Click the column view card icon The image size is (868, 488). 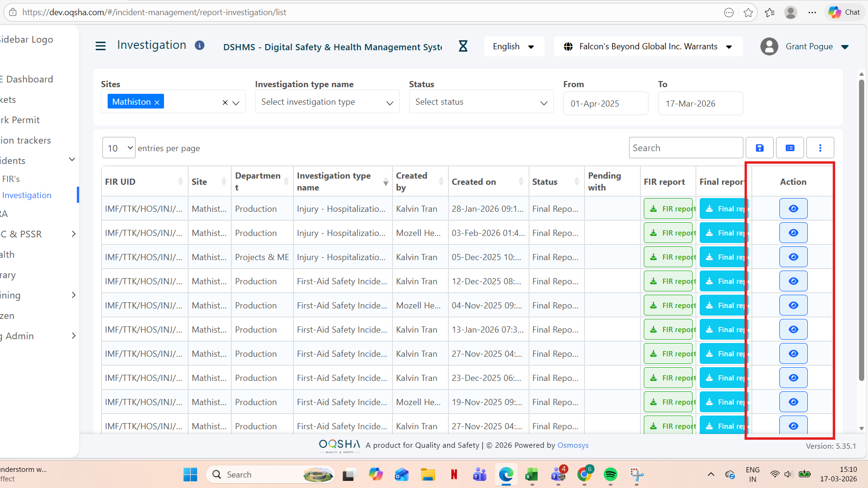coord(790,148)
